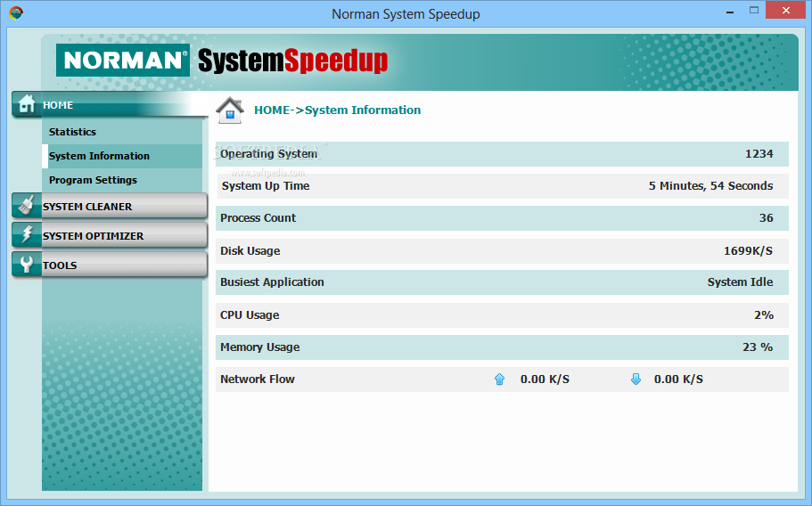Click the Network Flow label
This screenshot has width=812, height=506.
tap(258, 379)
